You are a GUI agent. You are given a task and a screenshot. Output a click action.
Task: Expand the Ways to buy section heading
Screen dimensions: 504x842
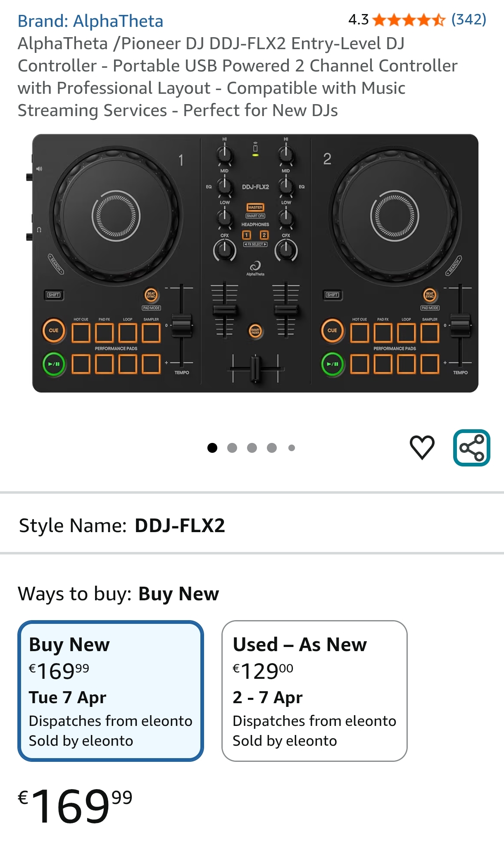(x=118, y=594)
